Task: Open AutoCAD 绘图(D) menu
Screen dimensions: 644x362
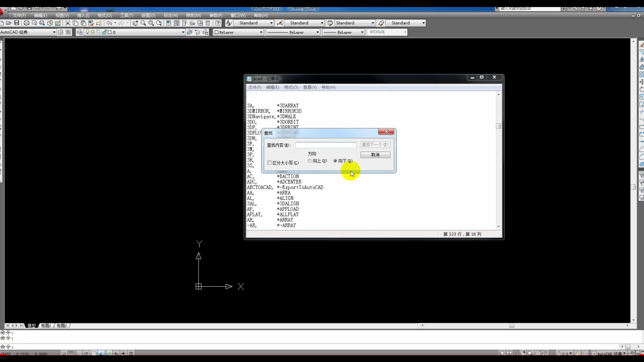Action: [148, 15]
